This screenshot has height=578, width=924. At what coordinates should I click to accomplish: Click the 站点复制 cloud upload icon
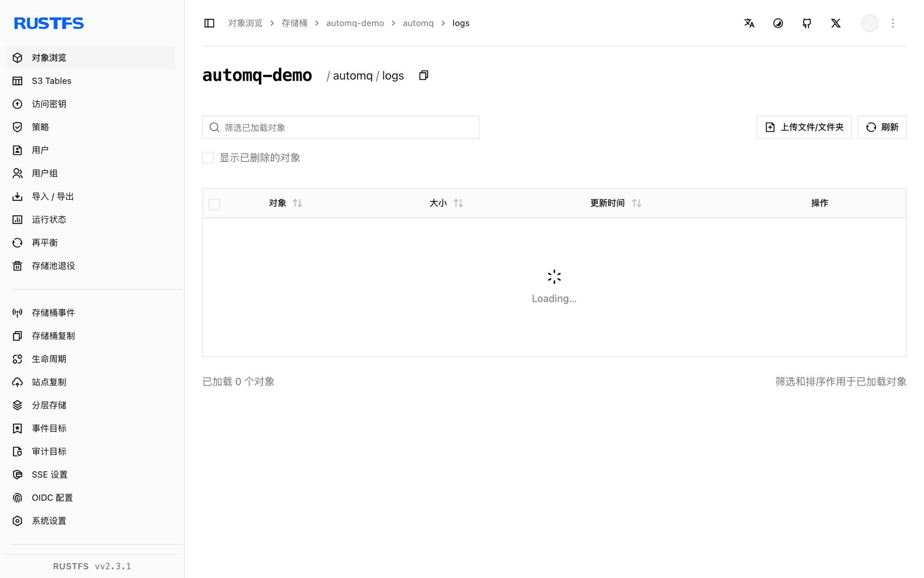point(18,382)
